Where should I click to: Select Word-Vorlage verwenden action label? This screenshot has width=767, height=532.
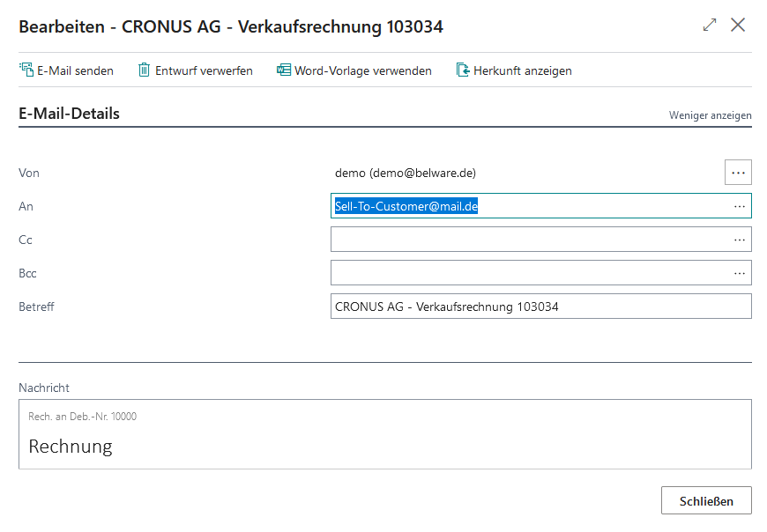363,70
